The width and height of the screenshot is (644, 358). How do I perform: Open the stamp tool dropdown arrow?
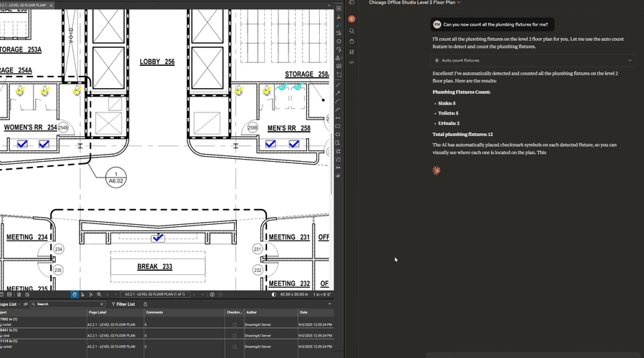341,59
